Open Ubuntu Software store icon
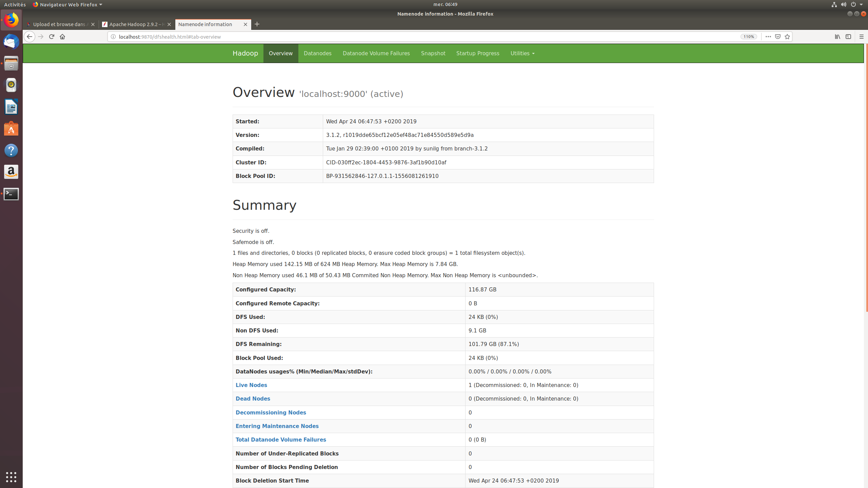868x488 pixels. pos(11,129)
